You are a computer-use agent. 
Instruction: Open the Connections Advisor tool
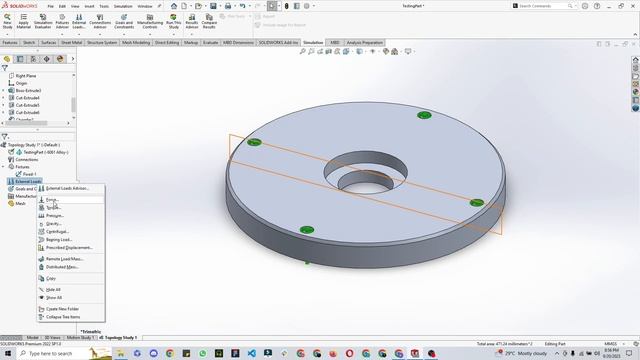click(100, 21)
